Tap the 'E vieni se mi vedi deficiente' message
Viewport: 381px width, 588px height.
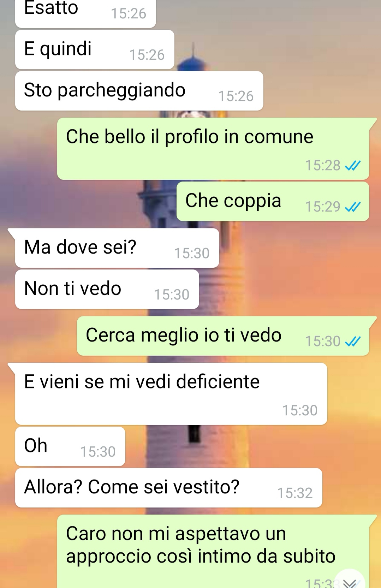(x=171, y=394)
